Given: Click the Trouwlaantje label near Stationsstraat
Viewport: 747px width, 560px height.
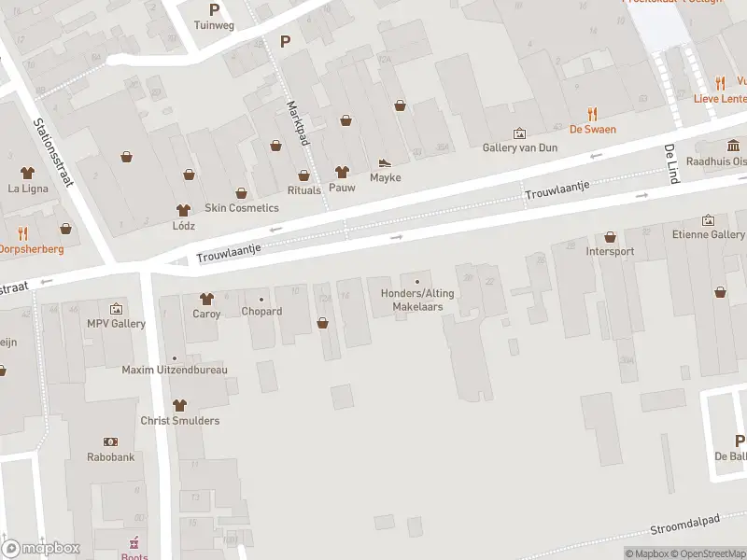Looking at the screenshot, I should (x=229, y=252).
